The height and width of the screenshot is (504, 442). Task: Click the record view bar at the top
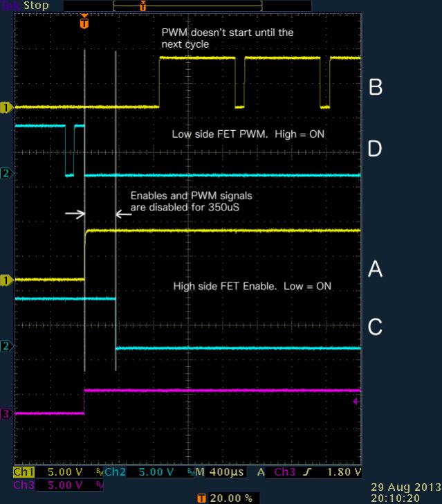point(163,6)
